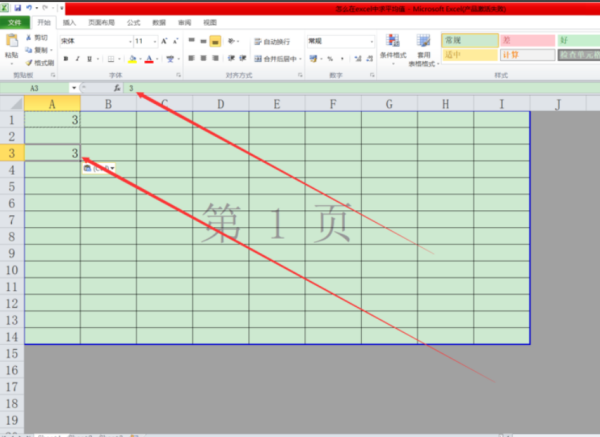This screenshot has height=437, width=600.
Task: Click the center text horizontally icon
Action: (204, 58)
